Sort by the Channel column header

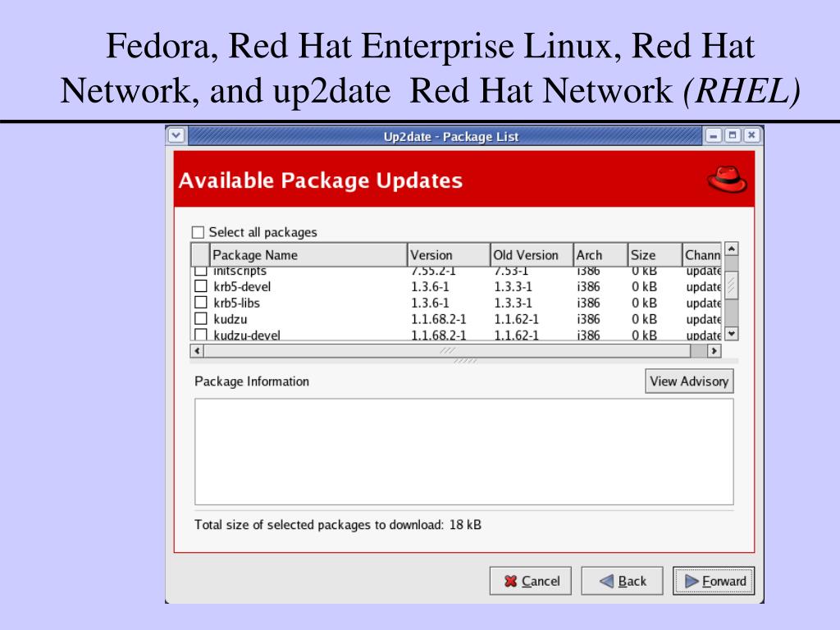click(x=702, y=255)
